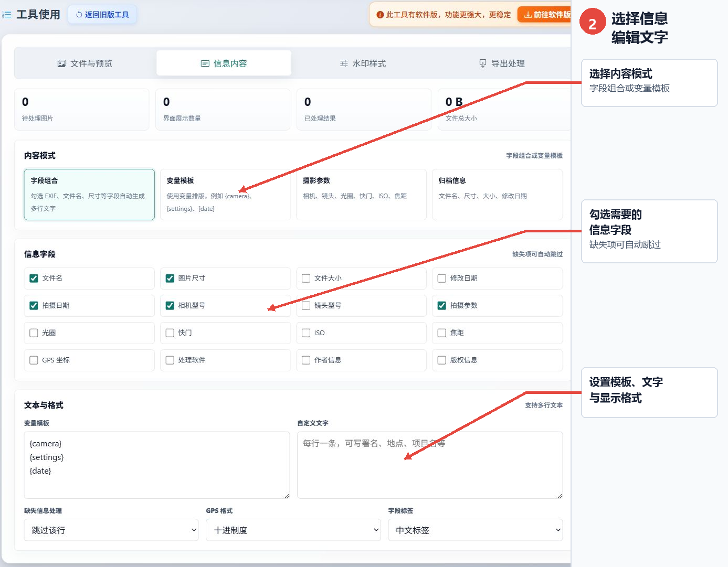Uncheck the 图片尺寸 checkbox
The width and height of the screenshot is (728, 567).
pyautogui.click(x=170, y=279)
